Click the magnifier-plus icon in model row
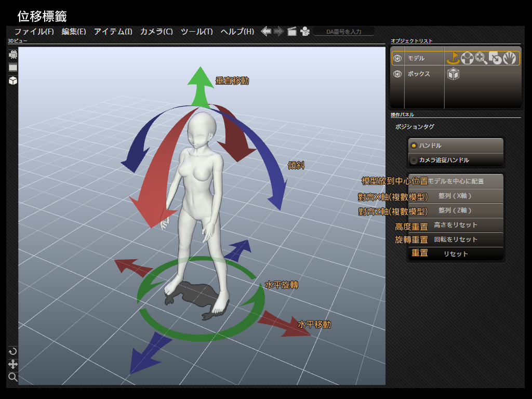This screenshot has width=532, height=399. pyautogui.click(x=481, y=58)
